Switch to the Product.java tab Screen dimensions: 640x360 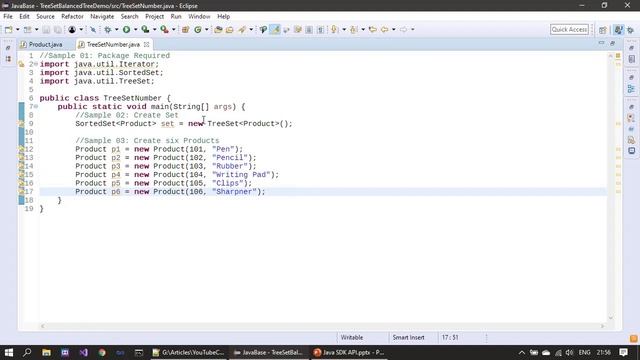tap(45, 44)
